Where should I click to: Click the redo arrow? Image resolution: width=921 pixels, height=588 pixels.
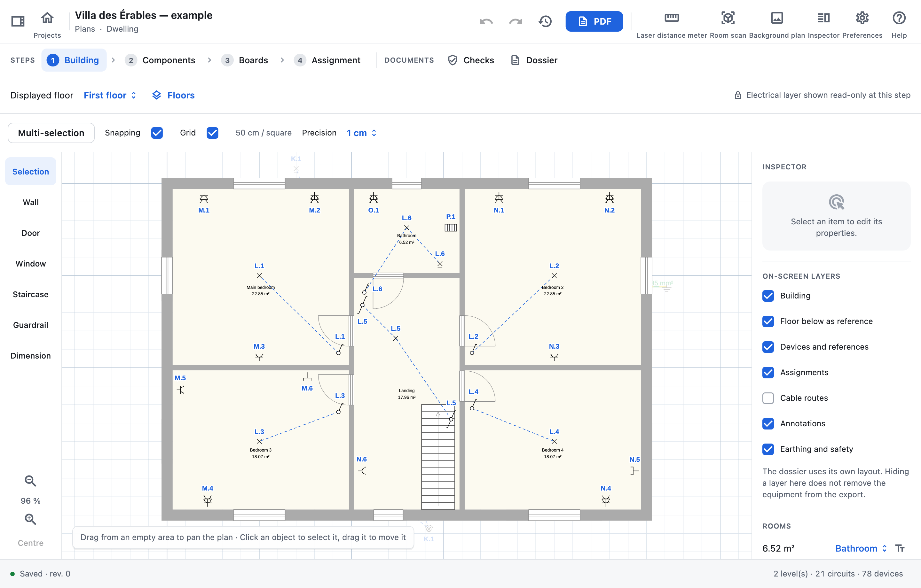pos(515,21)
